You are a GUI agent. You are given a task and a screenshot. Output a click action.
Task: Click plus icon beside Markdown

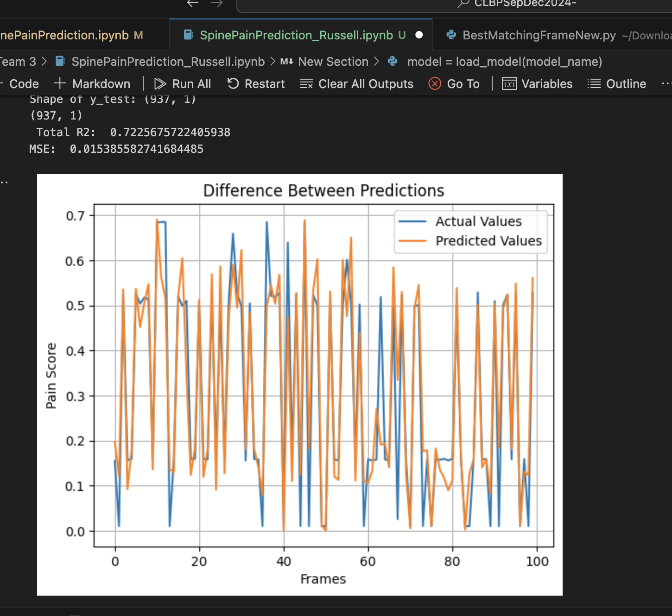pyautogui.click(x=59, y=83)
